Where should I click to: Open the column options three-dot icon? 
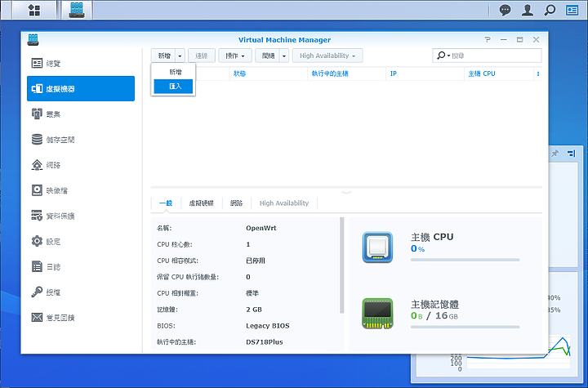(538, 74)
